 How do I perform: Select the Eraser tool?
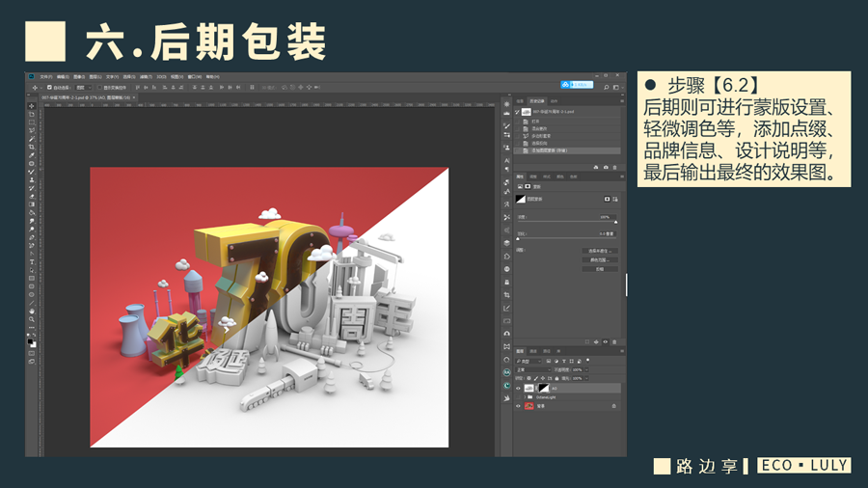coord(32,196)
